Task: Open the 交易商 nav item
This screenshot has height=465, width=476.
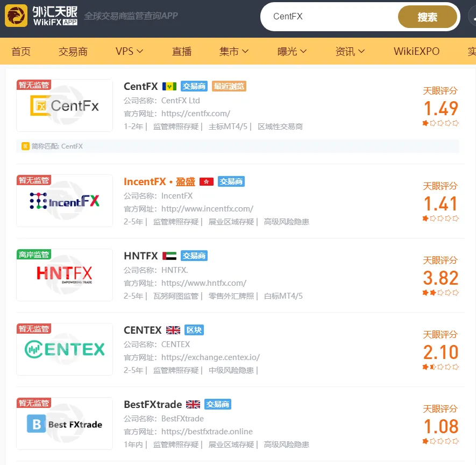Action: tap(73, 51)
